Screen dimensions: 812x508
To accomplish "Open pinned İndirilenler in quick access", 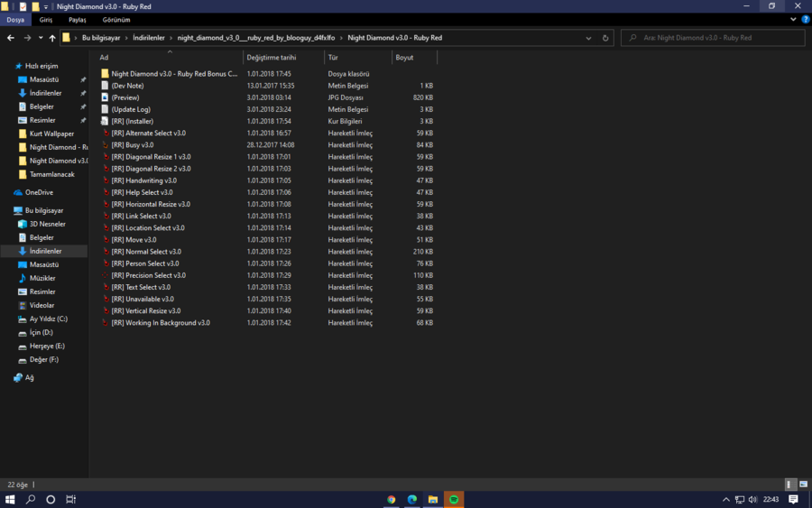I will click(x=46, y=93).
